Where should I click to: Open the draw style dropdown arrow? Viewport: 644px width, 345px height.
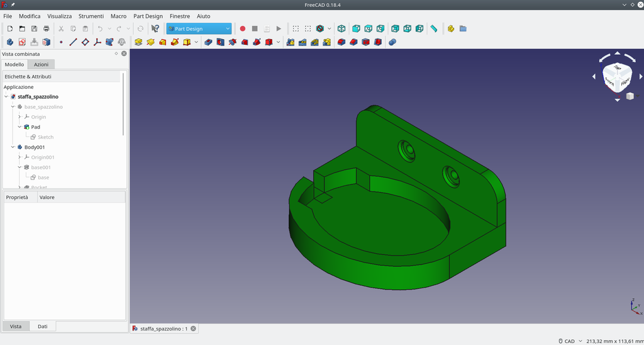coord(329,29)
